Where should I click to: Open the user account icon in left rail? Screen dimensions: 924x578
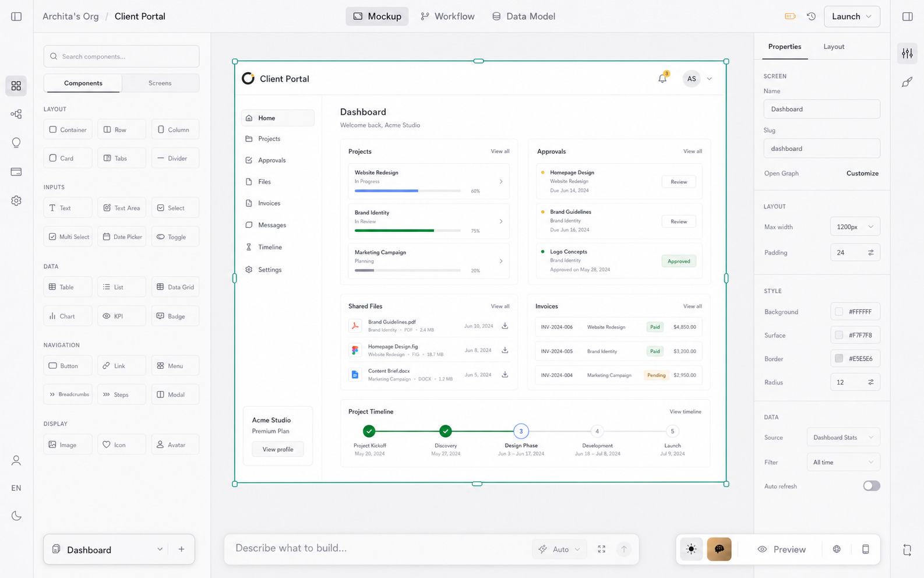coord(16,460)
